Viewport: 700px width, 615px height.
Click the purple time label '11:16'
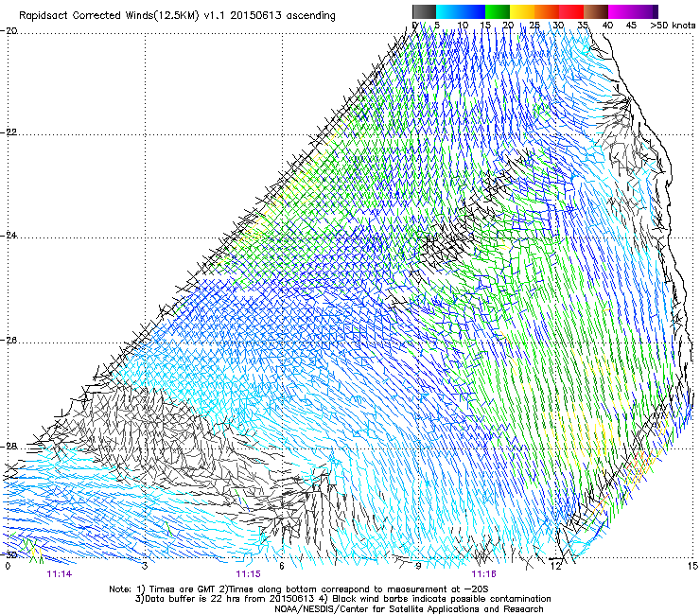coord(484,574)
